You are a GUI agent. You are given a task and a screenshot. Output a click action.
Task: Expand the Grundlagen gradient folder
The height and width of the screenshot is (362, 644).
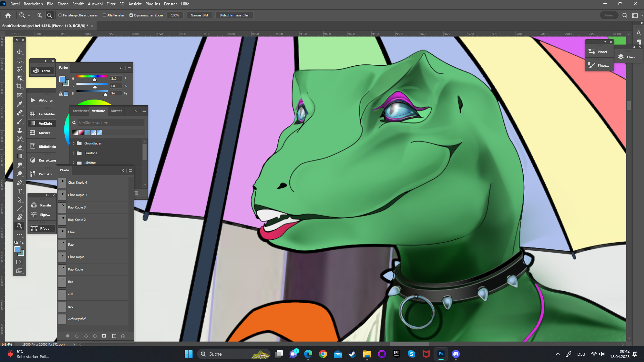(x=74, y=143)
